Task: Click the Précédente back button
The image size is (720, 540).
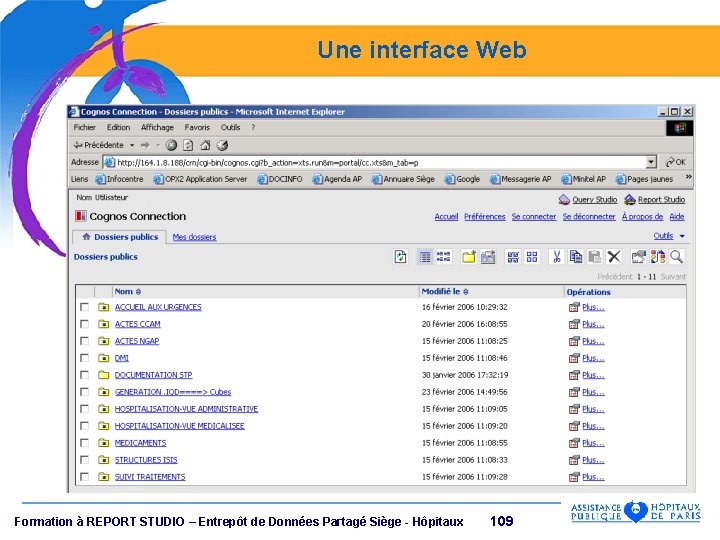Action: pos(99,145)
